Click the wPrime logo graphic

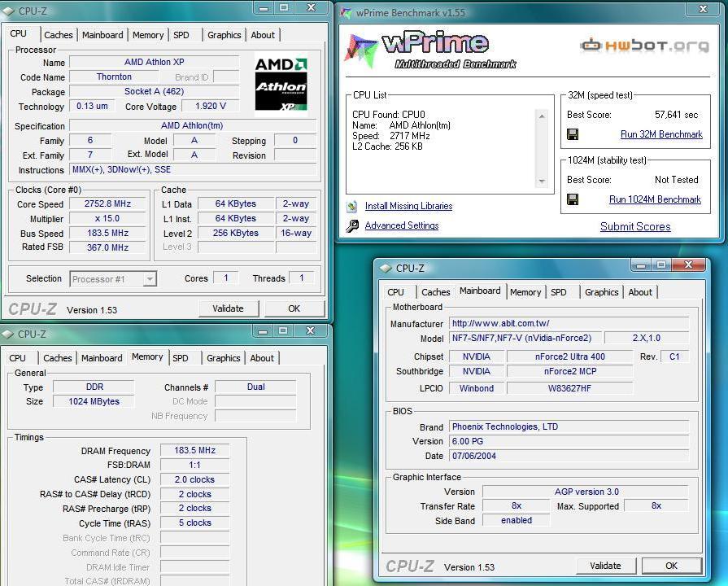(429, 50)
